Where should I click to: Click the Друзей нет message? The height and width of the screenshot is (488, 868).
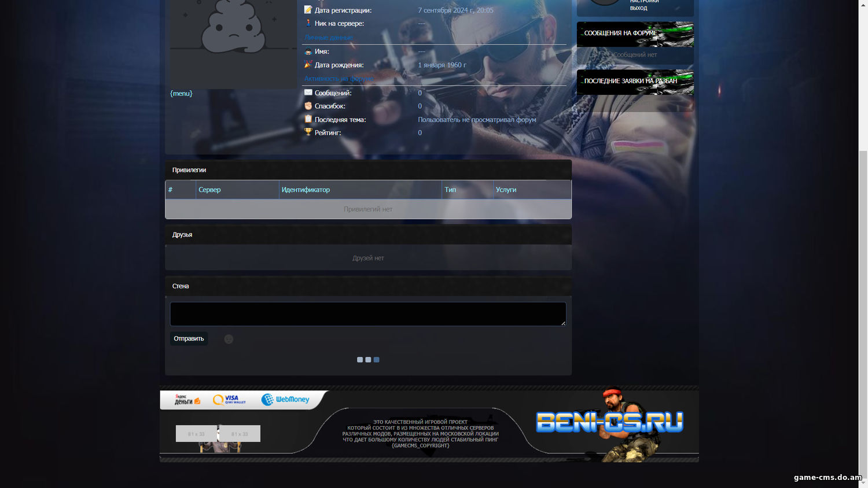(368, 258)
